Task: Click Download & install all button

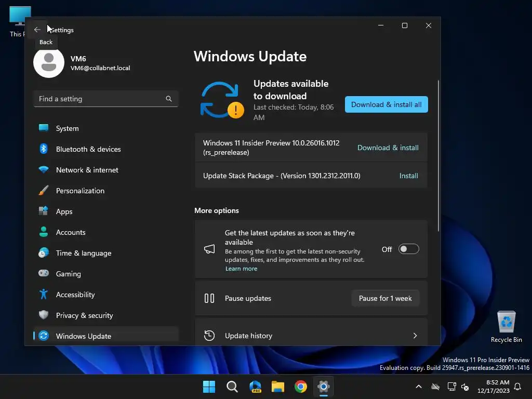Action: (387, 104)
